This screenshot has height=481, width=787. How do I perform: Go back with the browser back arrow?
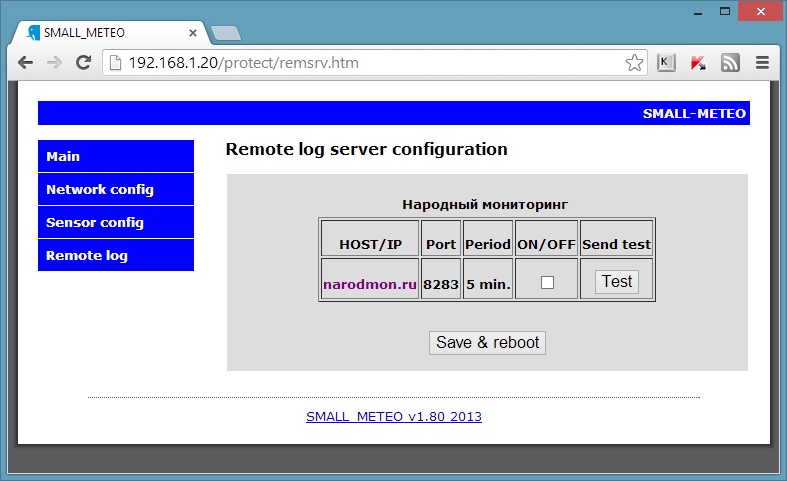tap(25, 63)
